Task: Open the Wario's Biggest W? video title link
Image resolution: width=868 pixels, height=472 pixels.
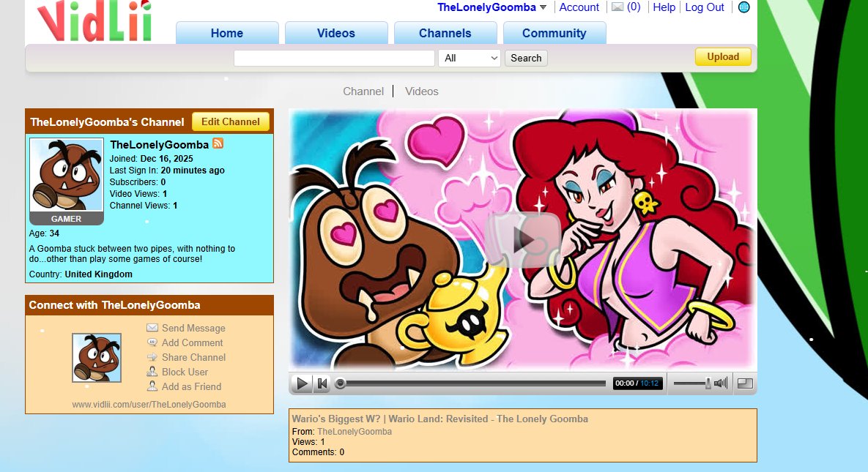Action: 439,419
